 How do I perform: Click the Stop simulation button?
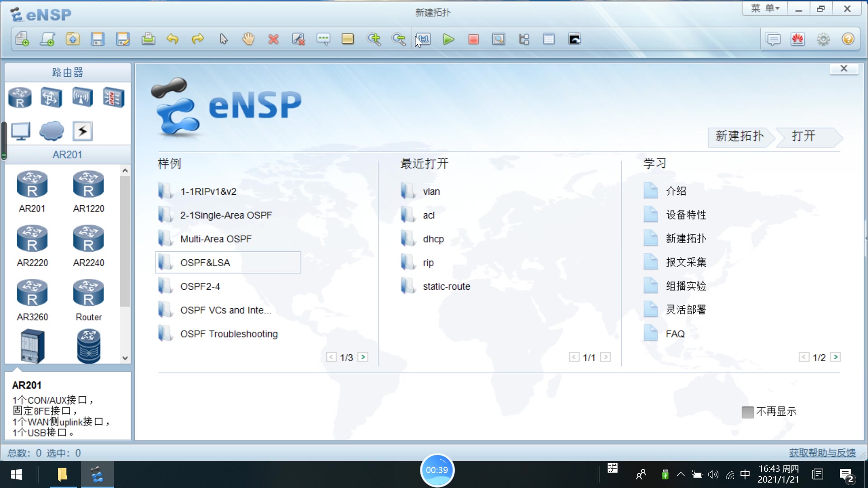click(x=473, y=39)
